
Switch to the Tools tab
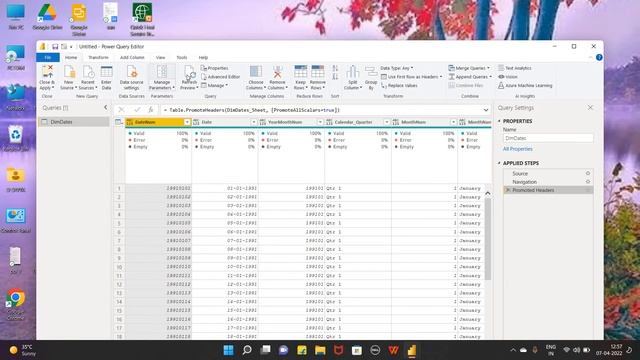(x=182, y=58)
